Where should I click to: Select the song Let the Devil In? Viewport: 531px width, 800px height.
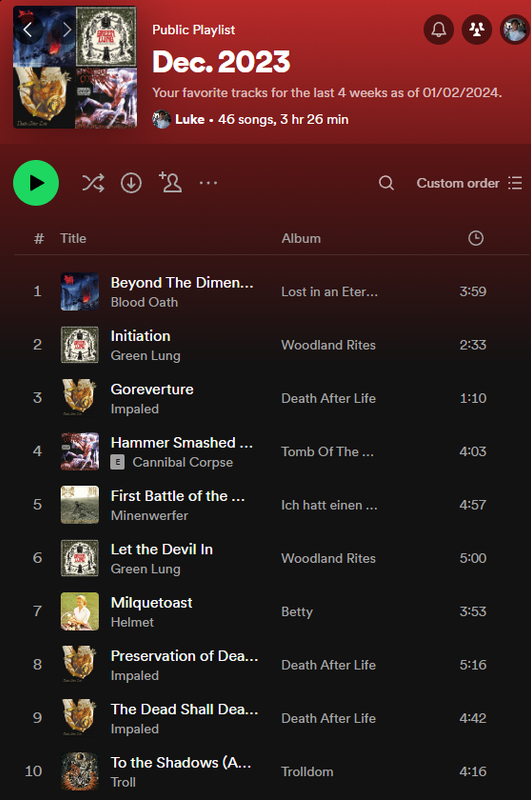(162, 549)
